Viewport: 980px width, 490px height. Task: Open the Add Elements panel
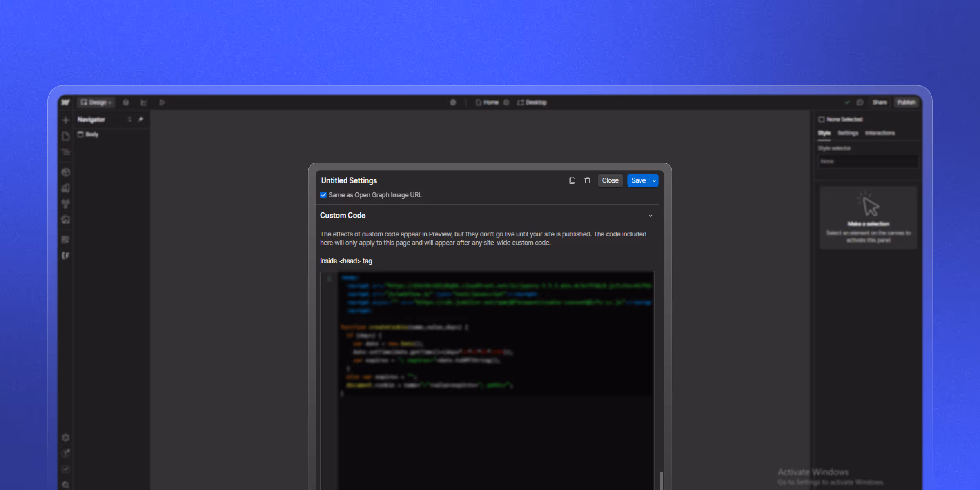point(66,120)
